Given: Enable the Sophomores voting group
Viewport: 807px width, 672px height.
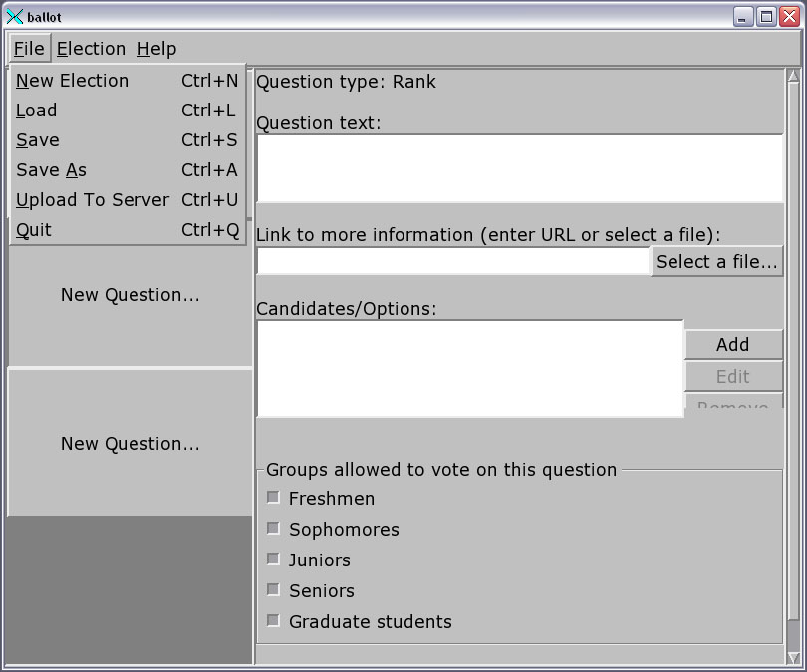Looking at the screenshot, I should pos(274,529).
